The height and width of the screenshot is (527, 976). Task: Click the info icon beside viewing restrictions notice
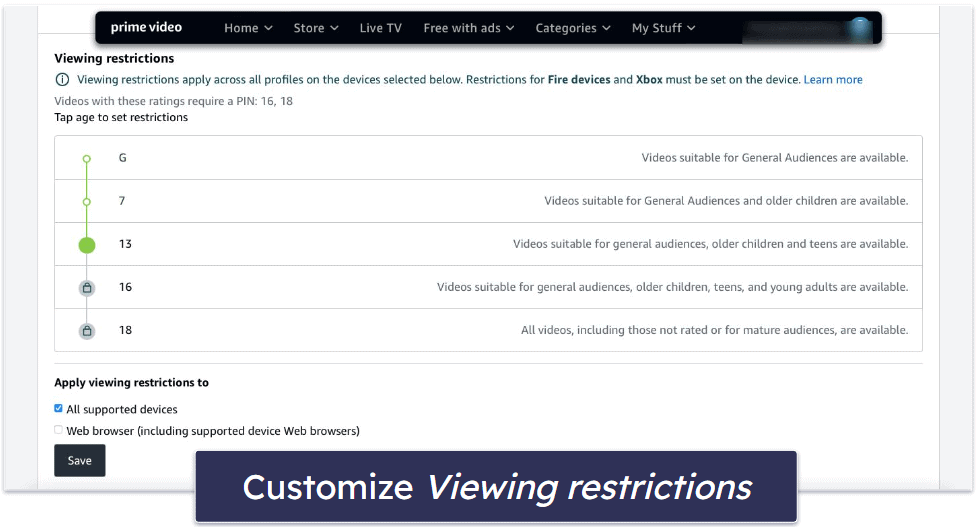click(63, 80)
